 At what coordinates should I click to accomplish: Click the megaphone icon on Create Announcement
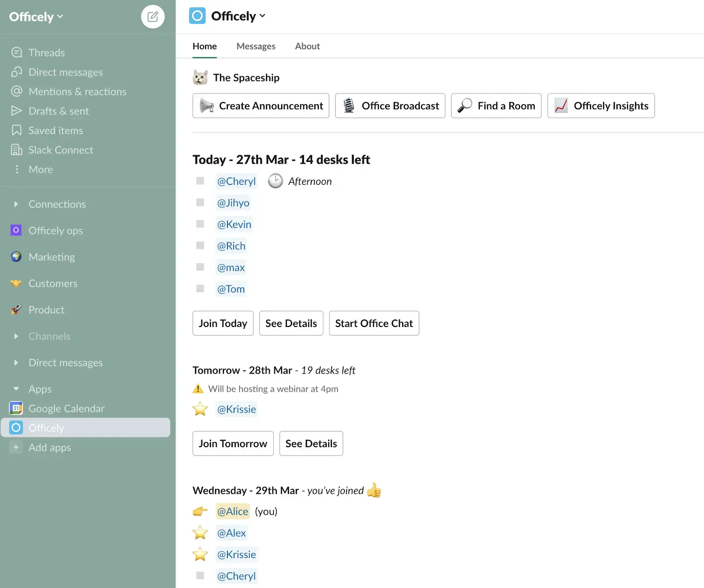click(206, 106)
